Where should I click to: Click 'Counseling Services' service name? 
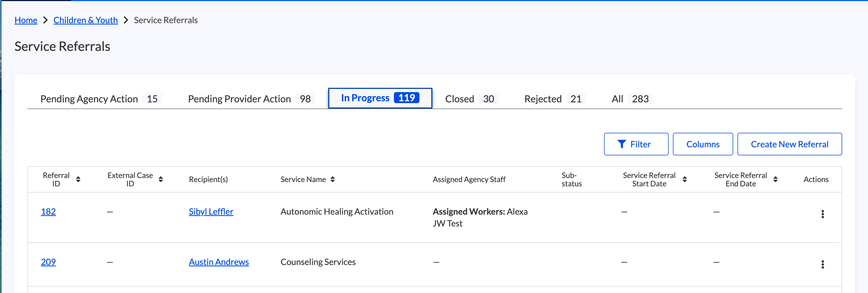(318, 262)
